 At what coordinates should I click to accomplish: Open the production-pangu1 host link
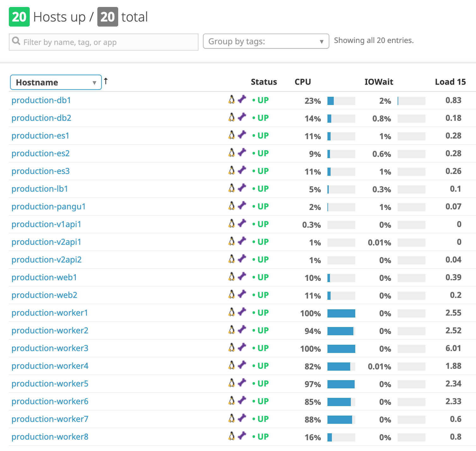[x=48, y=206]
